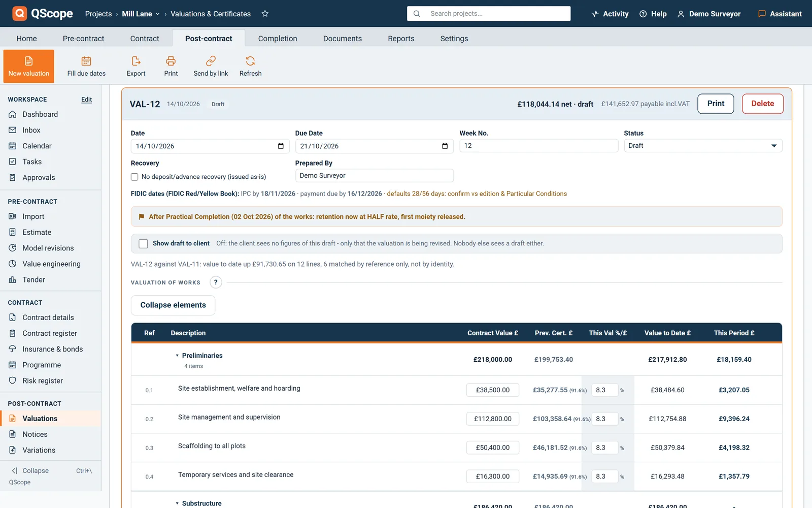Click the QScope logo
This screenshot has height=508, width=812.
coord(43,14)
